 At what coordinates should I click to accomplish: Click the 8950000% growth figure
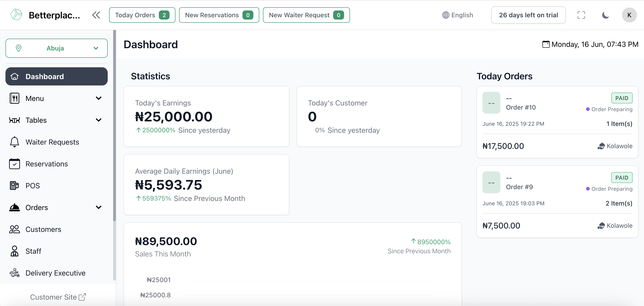pyautogui.click(x=434, y=242)
